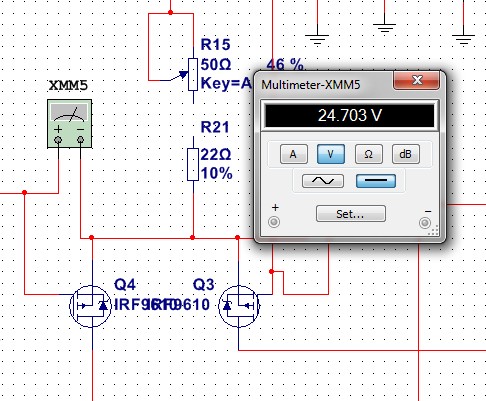Click the Key=A label of potentiometer
The width and height of the screenshot is (486, 401).
coord(226,83)
